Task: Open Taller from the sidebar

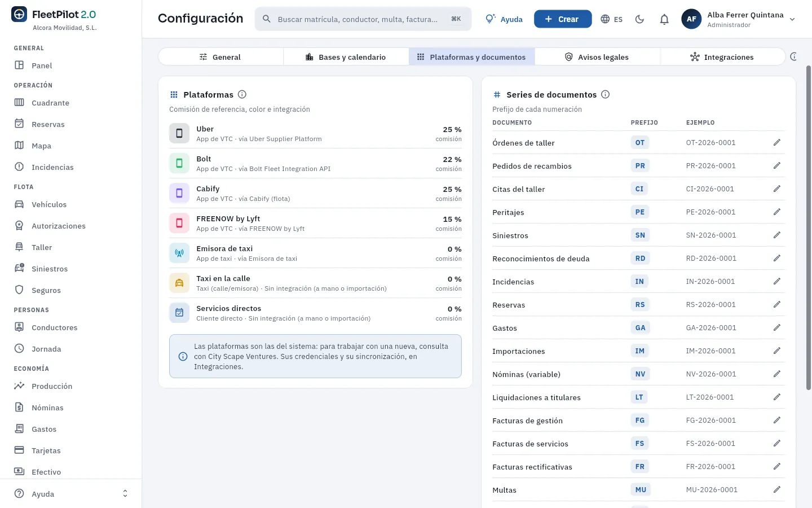Action: pos(70,247)
